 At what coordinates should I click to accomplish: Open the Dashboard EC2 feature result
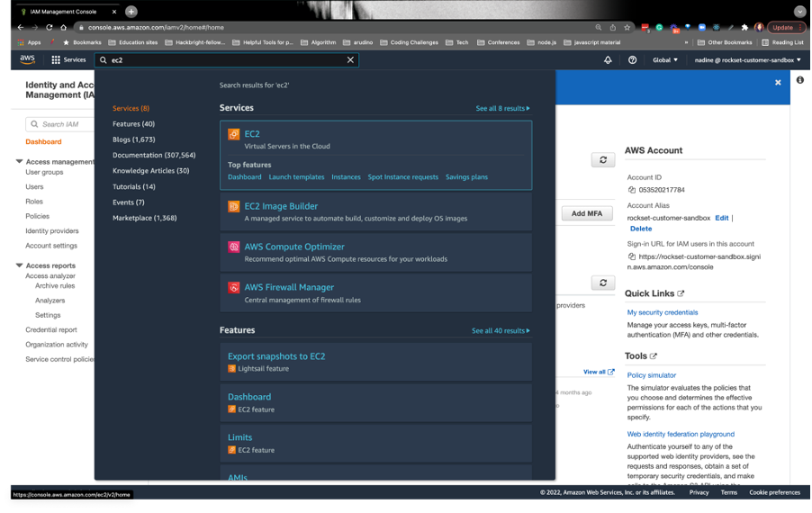(x=249, y=397)
